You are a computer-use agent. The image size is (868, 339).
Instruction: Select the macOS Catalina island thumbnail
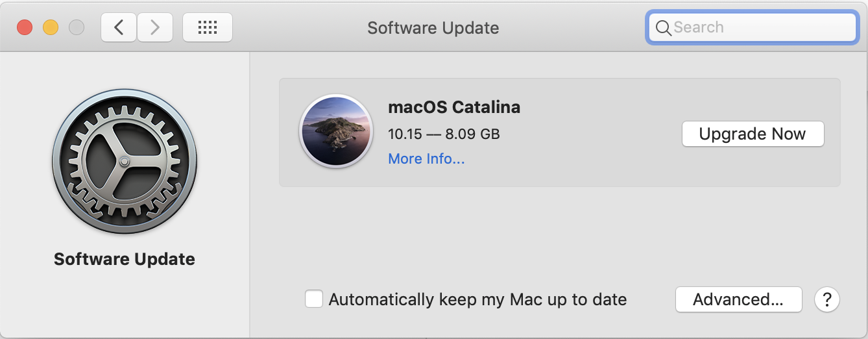[336, 132]
